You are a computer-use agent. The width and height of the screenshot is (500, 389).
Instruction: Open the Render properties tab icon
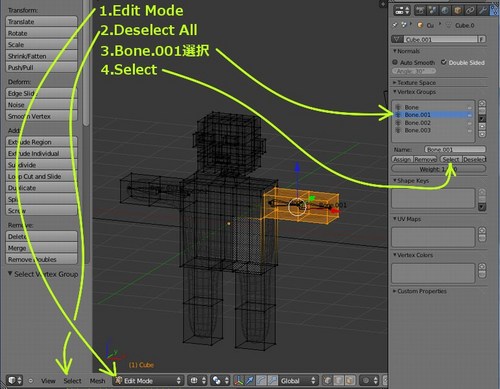click(x=420, y=10)
